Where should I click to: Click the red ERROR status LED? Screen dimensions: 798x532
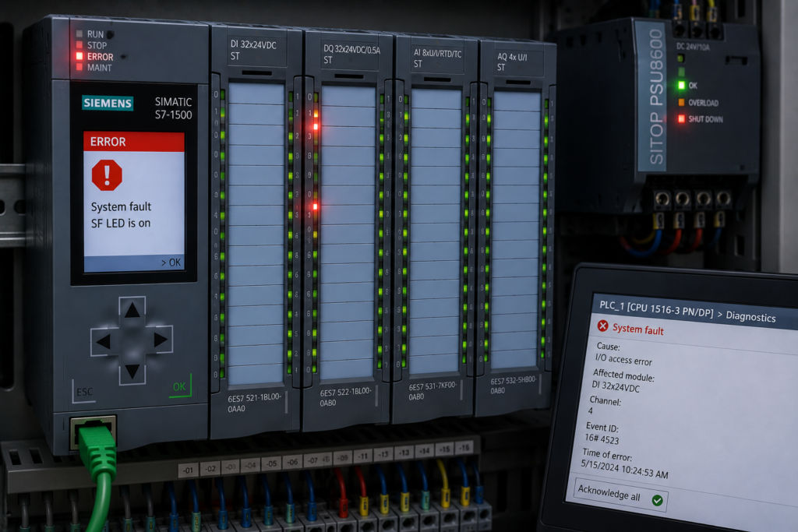pos(79,56)
